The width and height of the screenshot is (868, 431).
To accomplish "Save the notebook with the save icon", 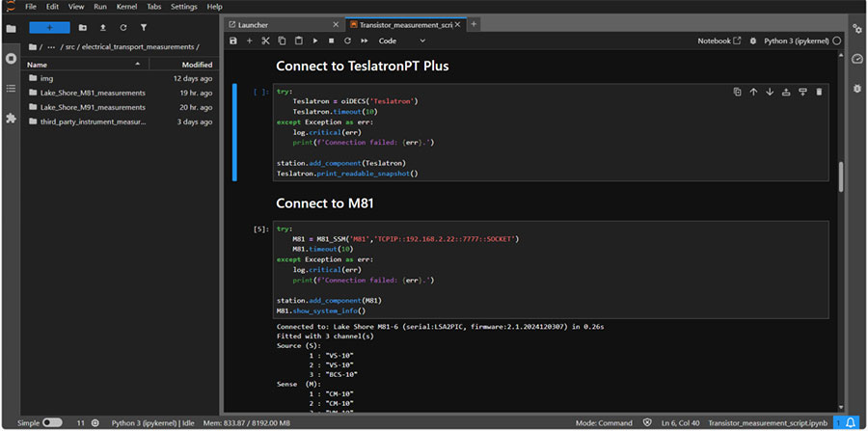I will (x=233, y=41).
